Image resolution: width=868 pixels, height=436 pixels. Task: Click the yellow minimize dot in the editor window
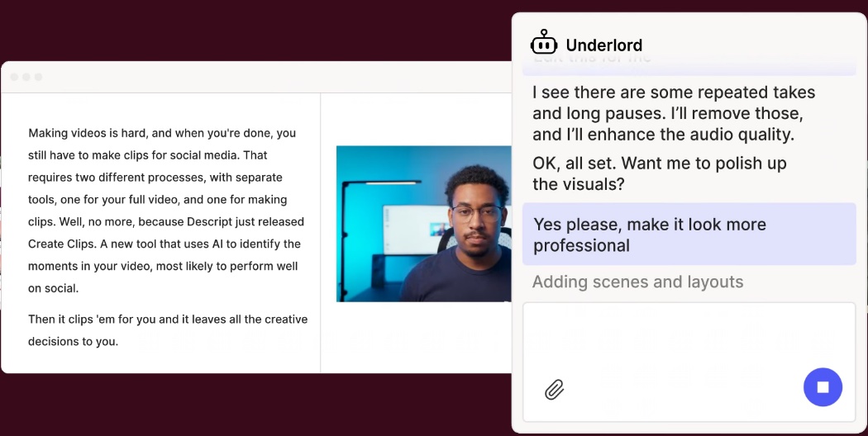point(26,77)
